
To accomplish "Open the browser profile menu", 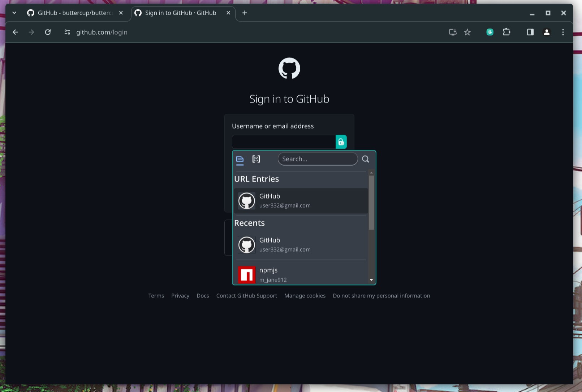I will click(547, 32).
